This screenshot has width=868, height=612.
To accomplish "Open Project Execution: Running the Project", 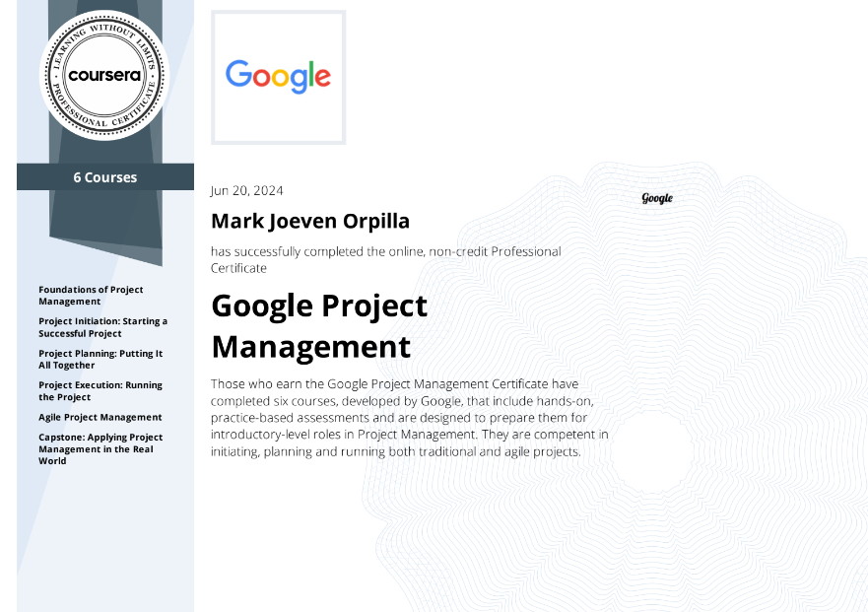I will [100, 391].
